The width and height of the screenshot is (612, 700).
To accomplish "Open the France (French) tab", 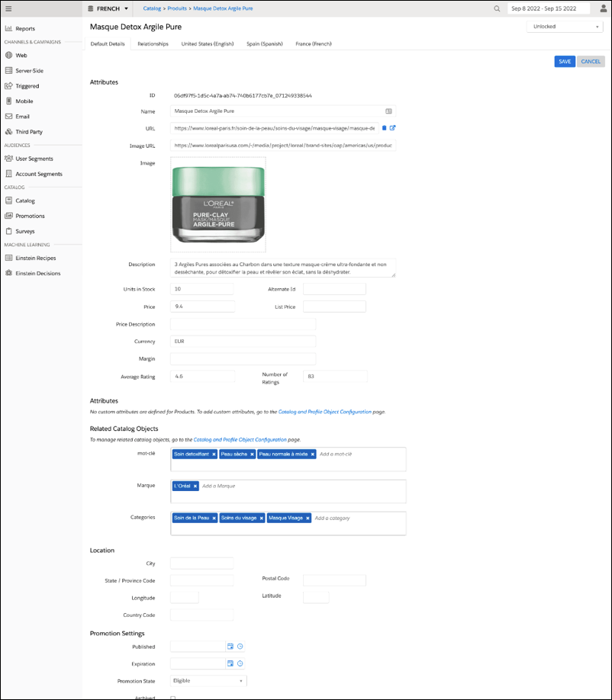I will coord(313,43).
